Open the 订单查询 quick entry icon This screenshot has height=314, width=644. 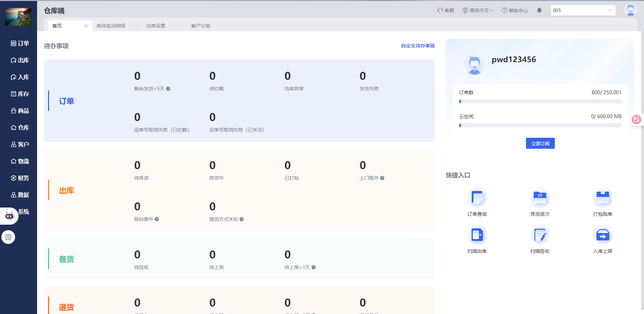(x=477, y=198)
